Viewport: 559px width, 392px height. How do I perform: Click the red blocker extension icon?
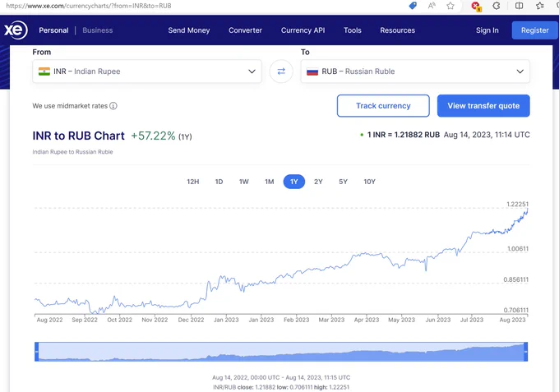(476, 6)
